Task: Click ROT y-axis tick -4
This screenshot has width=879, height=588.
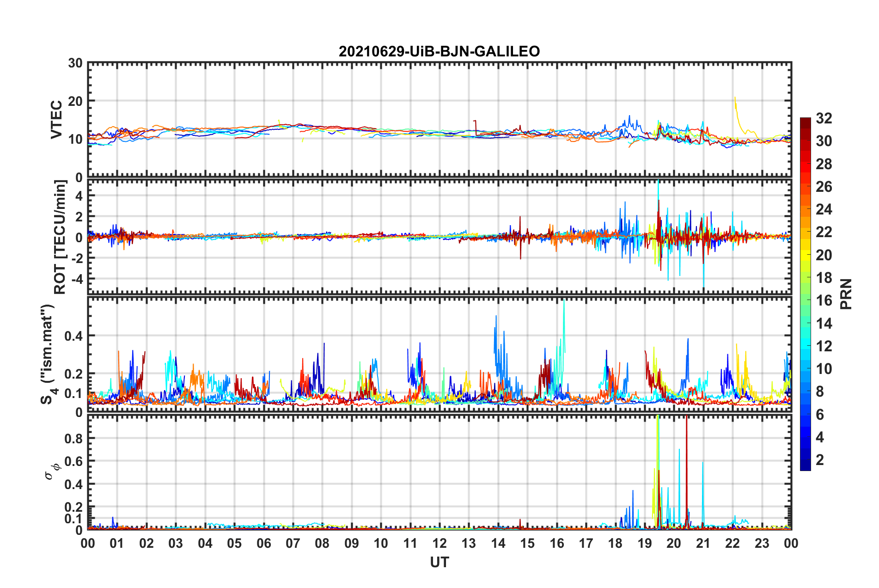Action: click(78, 279)
